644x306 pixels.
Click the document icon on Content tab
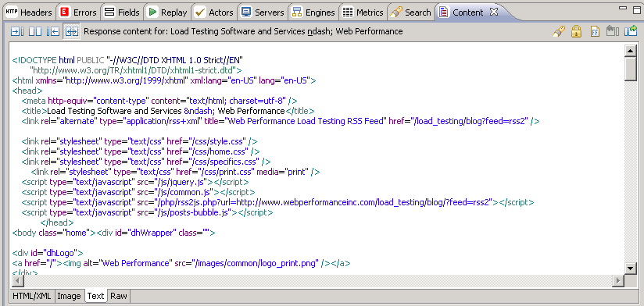443,12
